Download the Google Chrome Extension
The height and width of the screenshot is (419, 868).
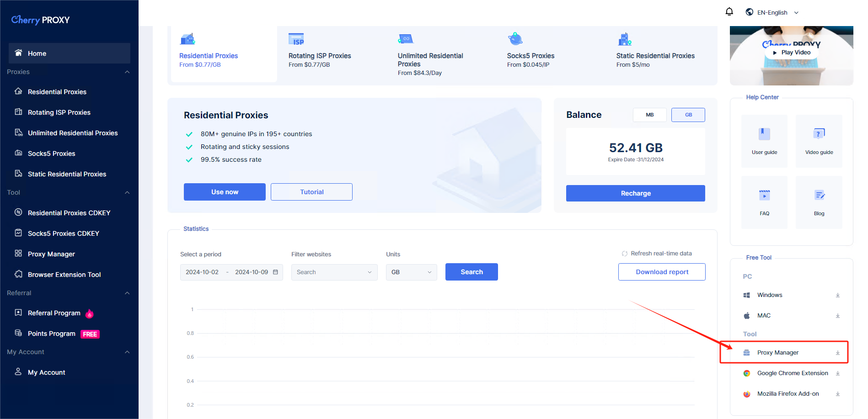pyautogui.click(x=837, y=373)
